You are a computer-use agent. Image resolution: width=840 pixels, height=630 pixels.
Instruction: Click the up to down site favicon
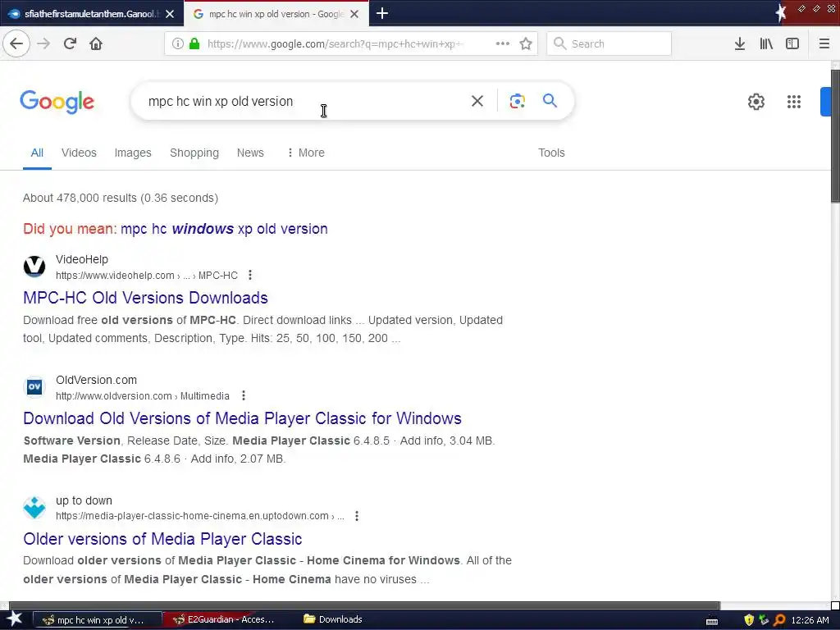[x=34, y=507]
